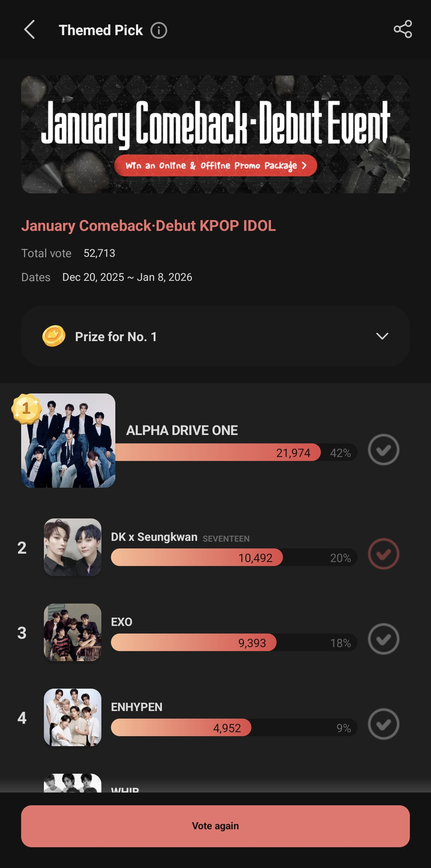The image size is (431, 868).
Task: Open Win an Online & Offline Promo Package link
Action: 215,165
